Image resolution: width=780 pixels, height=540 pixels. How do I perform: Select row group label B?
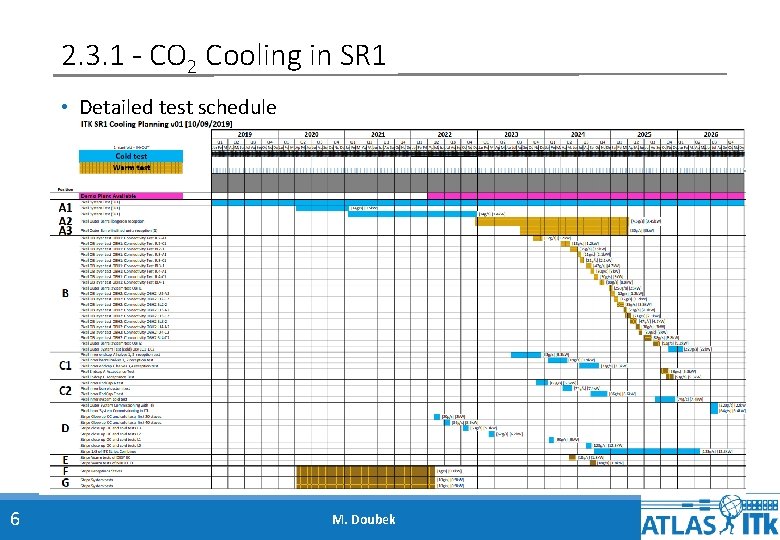click(x=65, y=293)
